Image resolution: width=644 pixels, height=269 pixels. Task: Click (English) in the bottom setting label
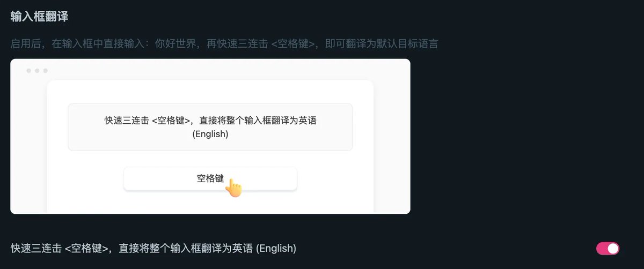[x=276, y=249]
